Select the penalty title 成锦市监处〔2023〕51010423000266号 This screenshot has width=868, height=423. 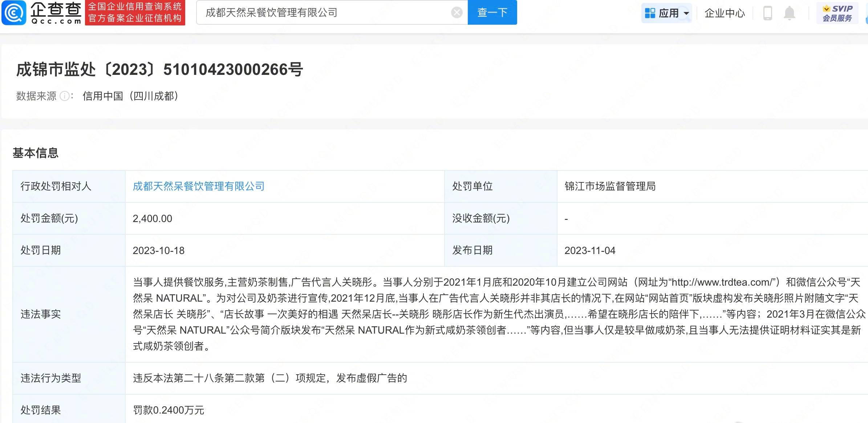[159, 69]
